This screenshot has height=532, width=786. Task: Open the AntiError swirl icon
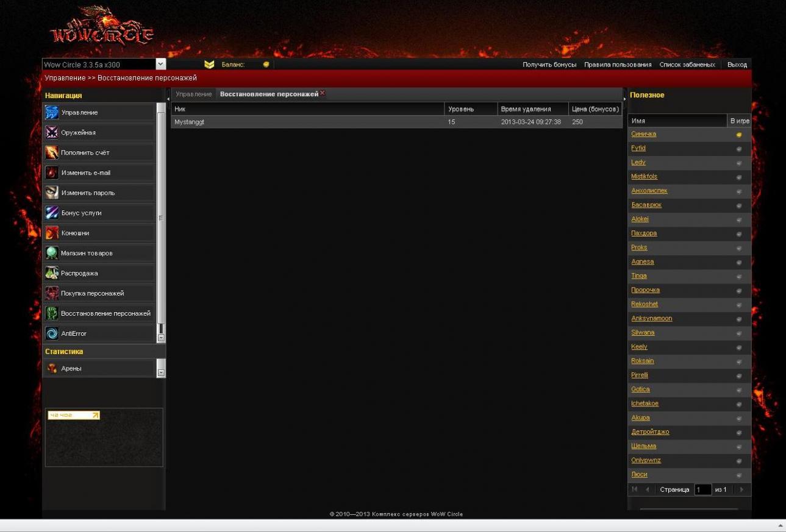pos(52,334)
